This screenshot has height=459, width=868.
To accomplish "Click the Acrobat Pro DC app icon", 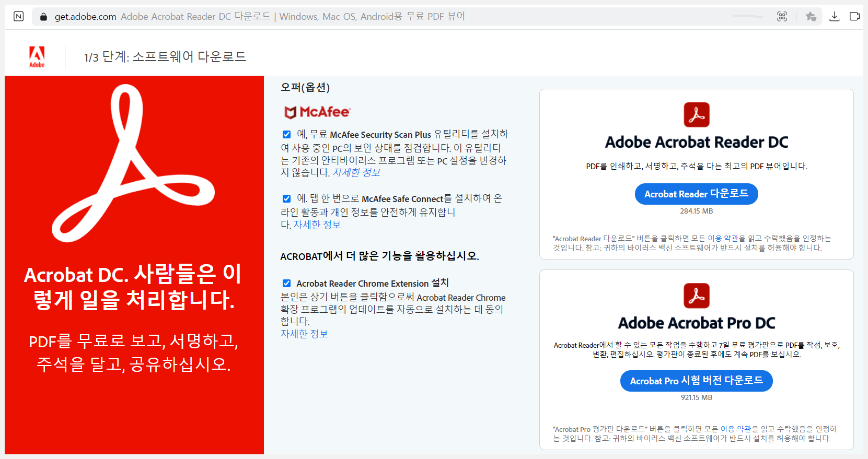I will [697, 296].
